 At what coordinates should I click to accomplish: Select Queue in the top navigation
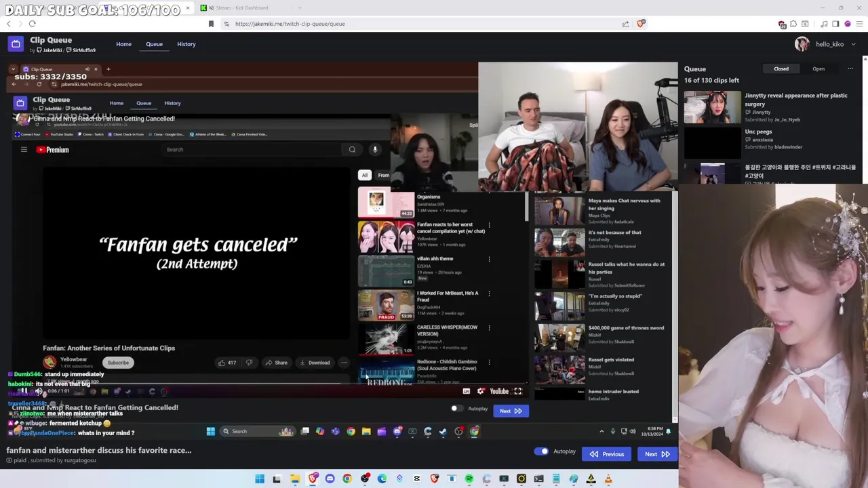tap(154, 44)
